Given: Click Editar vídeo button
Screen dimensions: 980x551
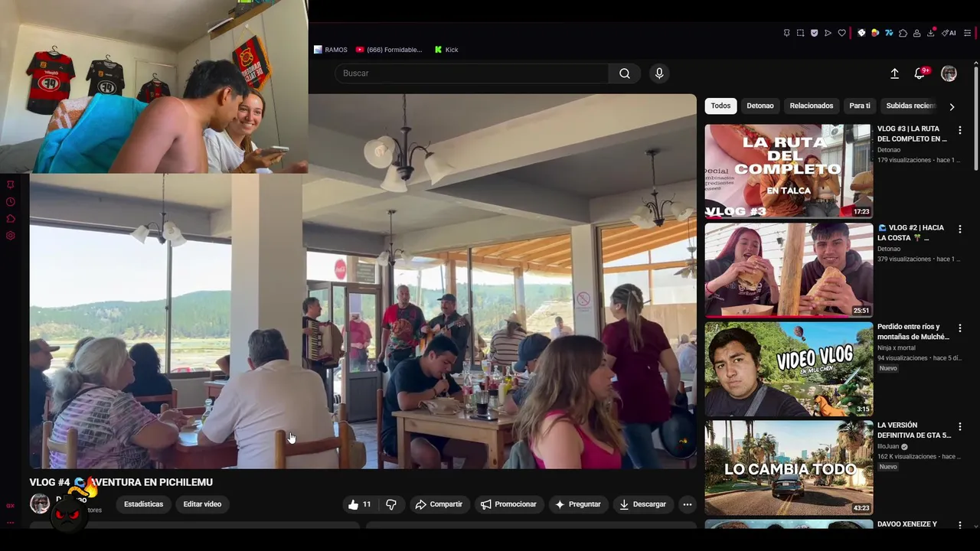Looking at the screenshot, I should point(202,504).
